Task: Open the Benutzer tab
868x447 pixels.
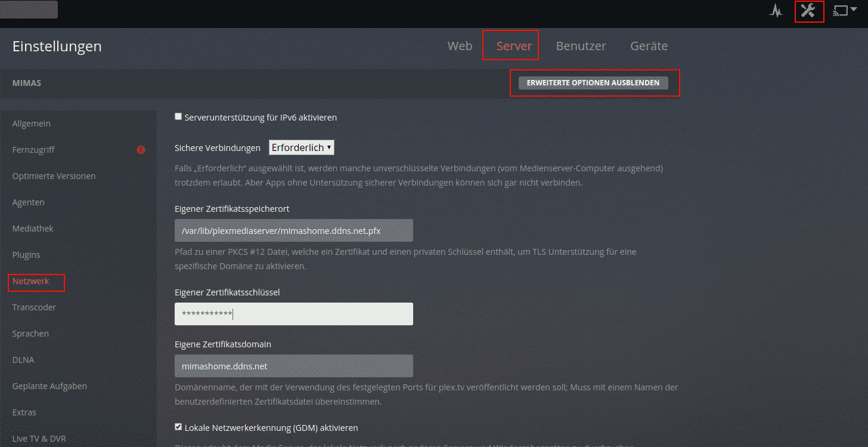Action: [581, 46]
